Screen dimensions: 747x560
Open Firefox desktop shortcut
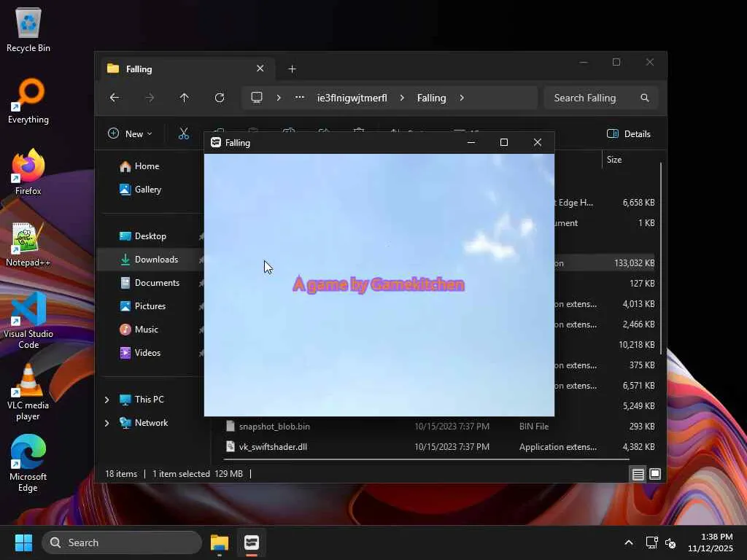point(28,172)
